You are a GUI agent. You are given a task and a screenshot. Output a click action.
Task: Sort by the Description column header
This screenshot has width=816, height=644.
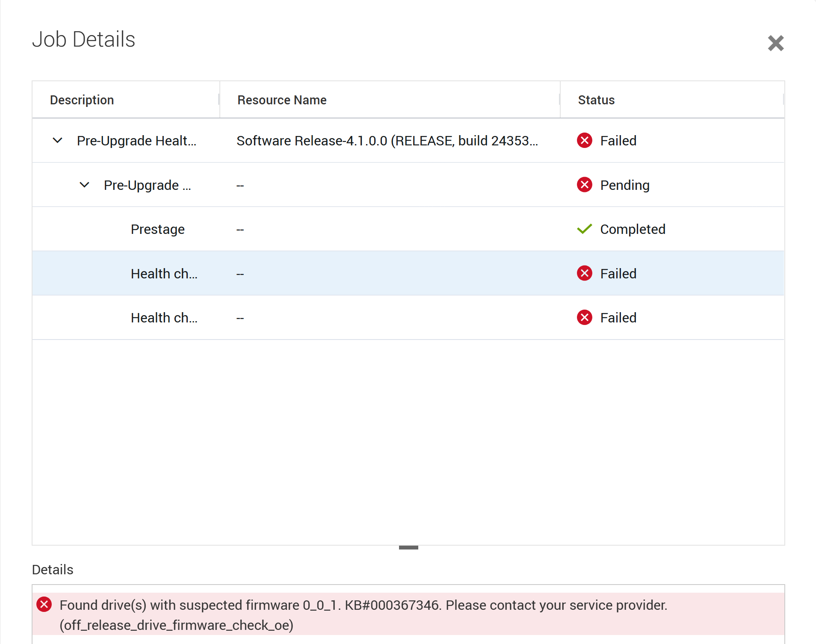(x=82, y=100)
